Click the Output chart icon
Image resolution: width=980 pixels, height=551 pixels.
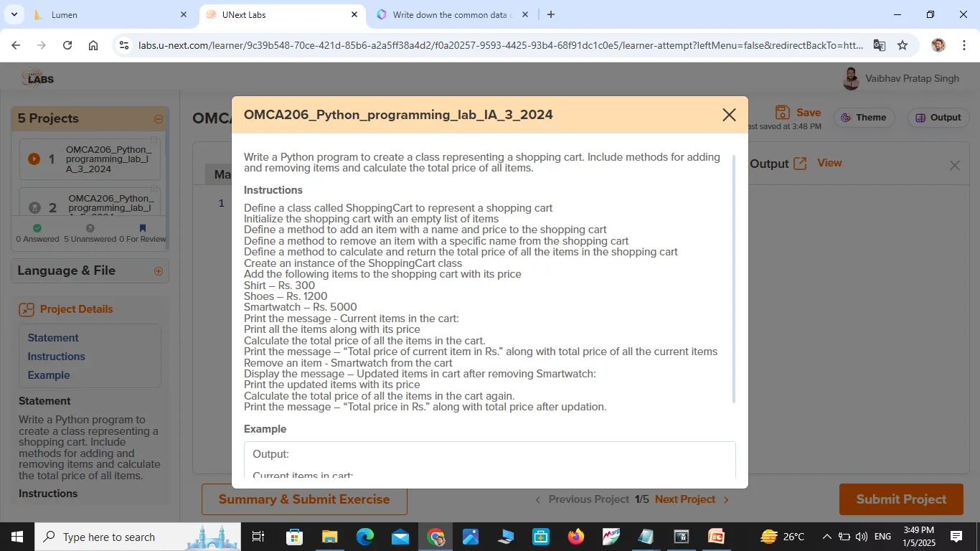[x=919, y=117]
